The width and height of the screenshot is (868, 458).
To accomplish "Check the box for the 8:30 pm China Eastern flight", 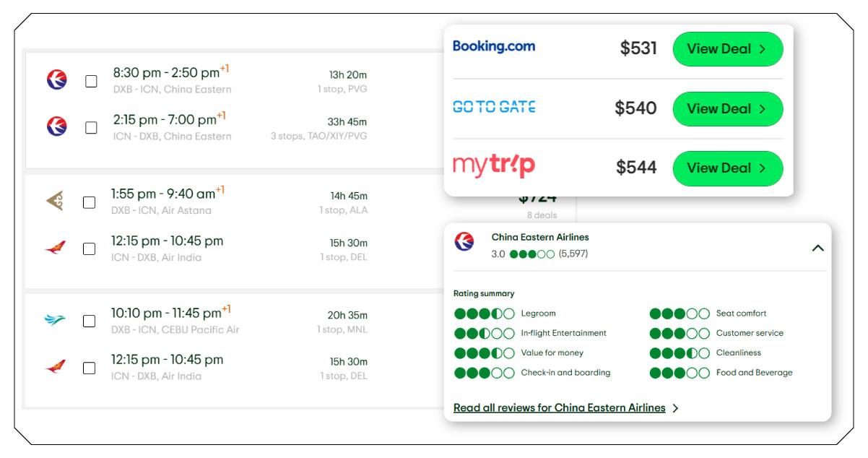I will pyautogui.click(x=91, y=82).
